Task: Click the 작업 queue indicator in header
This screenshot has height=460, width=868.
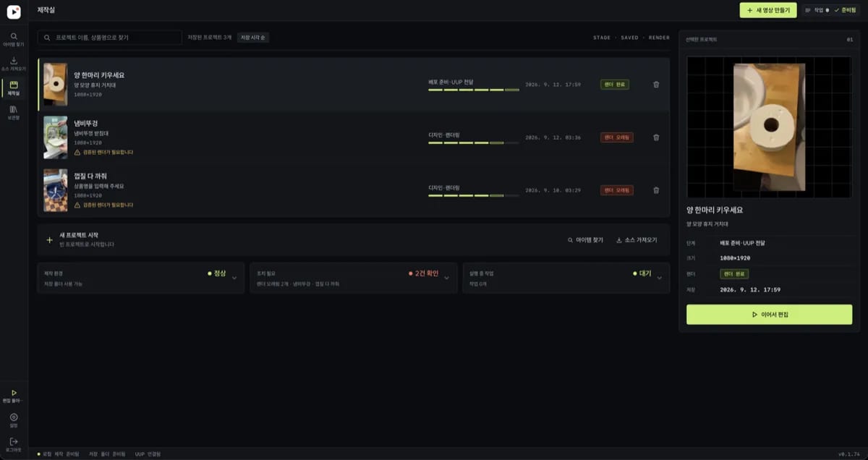Action: pos(817,10)
